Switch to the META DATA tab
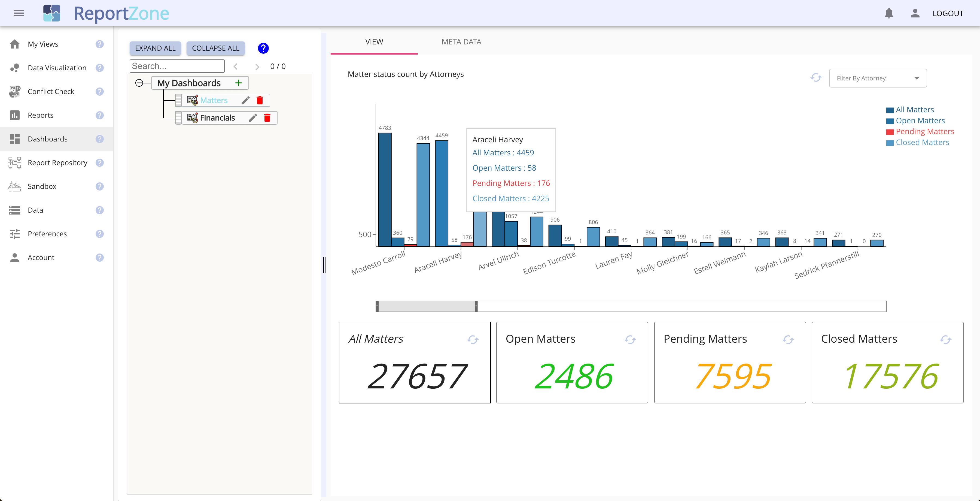980x501 pixels. tap(461, 42)
